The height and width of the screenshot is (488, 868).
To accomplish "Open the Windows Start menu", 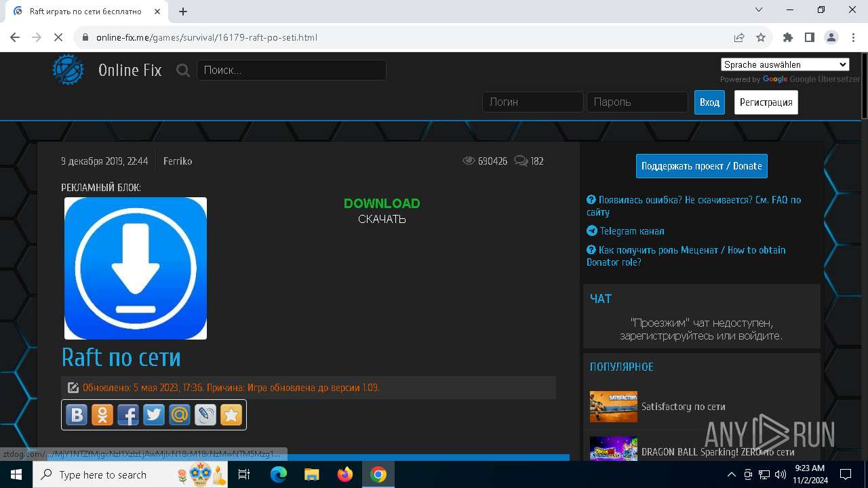I will 16,474.
